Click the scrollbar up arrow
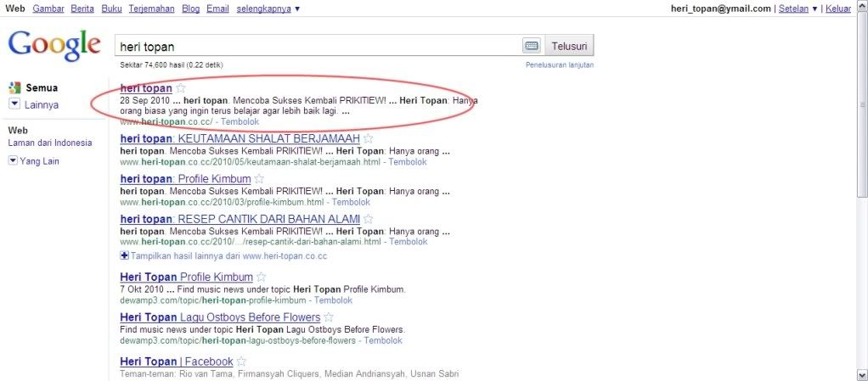The width and height of the screenshot is (868, 381). pos(862,6)
